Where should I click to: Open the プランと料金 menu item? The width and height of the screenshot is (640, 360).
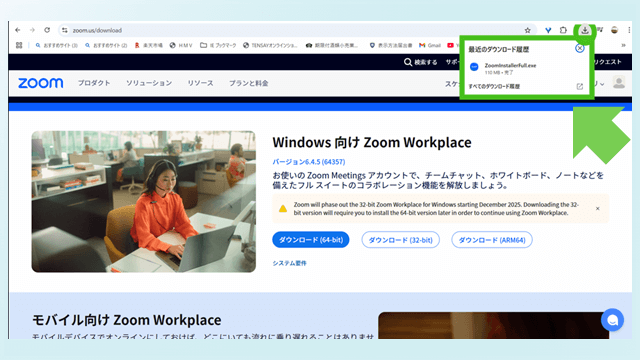[249, 83]
